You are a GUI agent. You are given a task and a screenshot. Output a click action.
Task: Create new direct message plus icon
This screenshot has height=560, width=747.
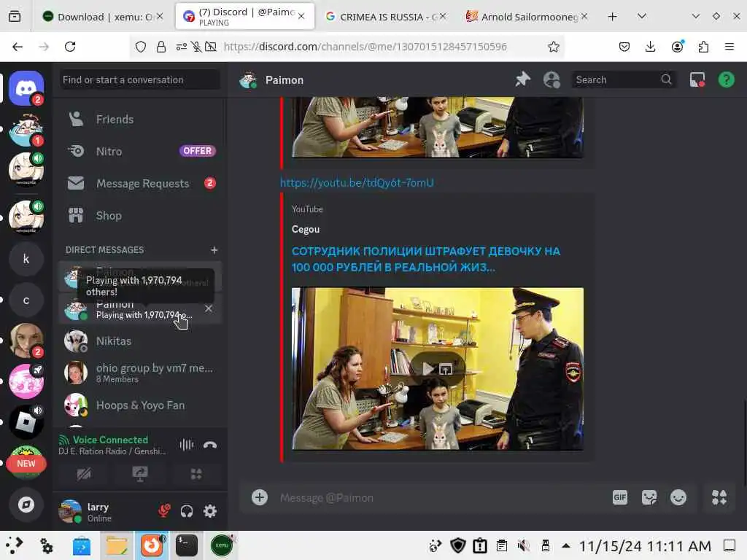(214, 250)
